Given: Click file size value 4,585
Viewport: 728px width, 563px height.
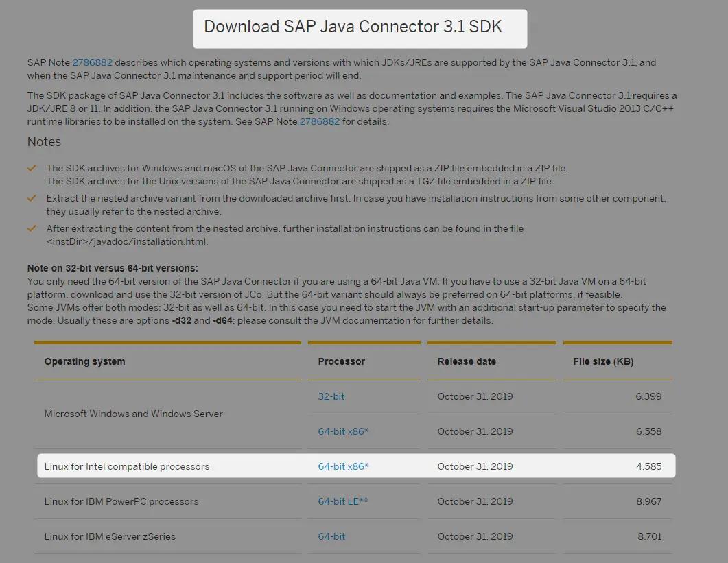Looking at the screenshot, I should click(648, 466).
